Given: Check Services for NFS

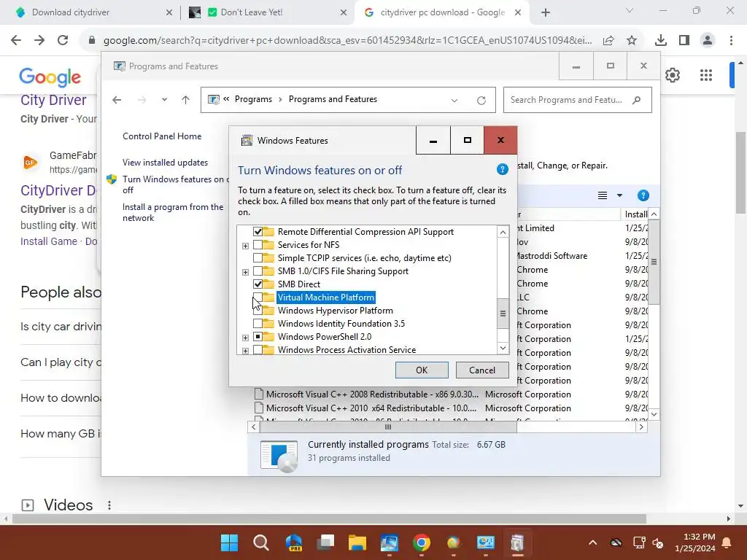Looking at the screenshot, I should click(258, 245).
